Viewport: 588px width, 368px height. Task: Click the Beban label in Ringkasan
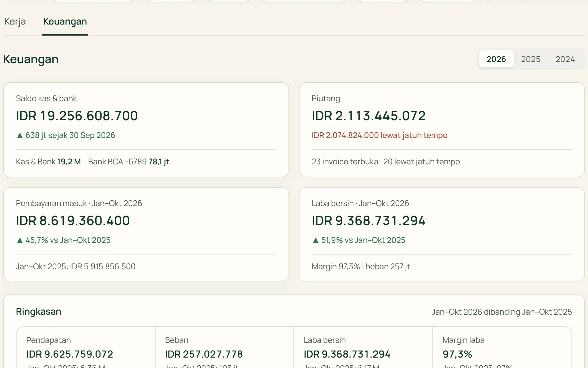pyautogui.click(x=177, y=340)
